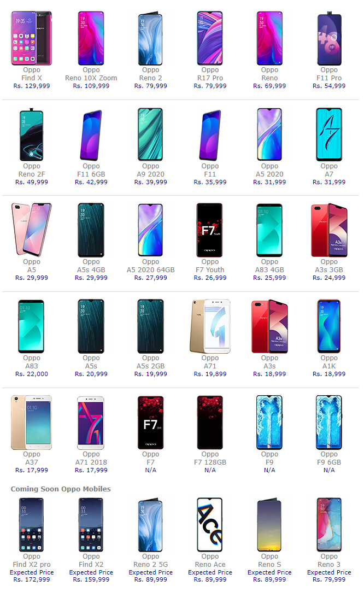This screenshot has height=592, width=364.
Task: Click the Oppo Find X2 pro link
Action: pyautogui.click(x=32, y=560)
